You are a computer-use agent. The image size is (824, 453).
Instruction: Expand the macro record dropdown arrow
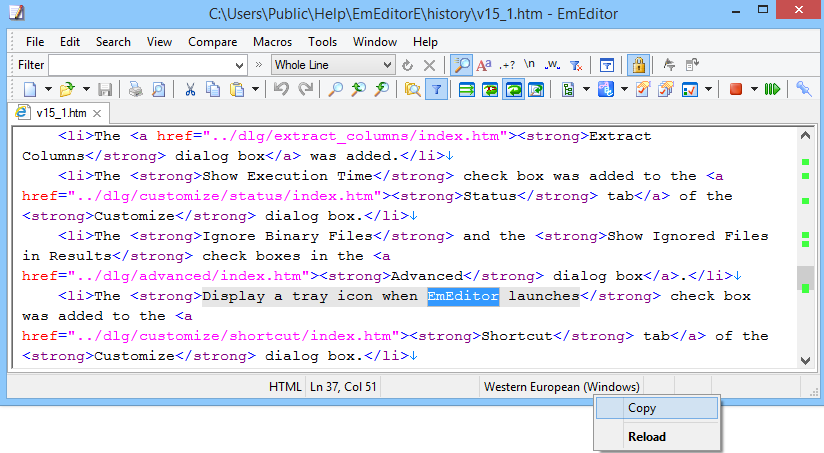click(754, 89)
